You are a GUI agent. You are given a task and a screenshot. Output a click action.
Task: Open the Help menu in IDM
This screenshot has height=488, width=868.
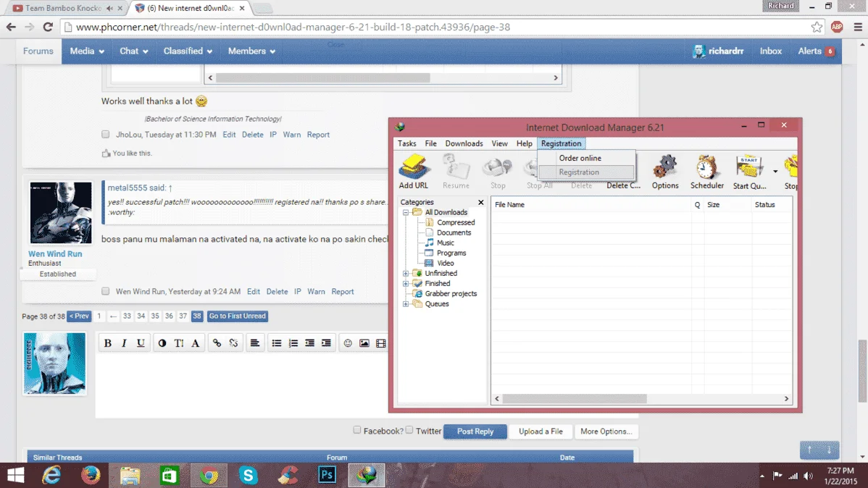click(525, 143)
